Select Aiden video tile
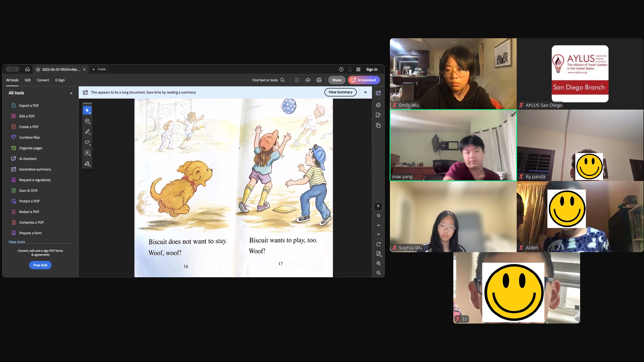Viewport: 644px width, 362px height. [580, 216]
